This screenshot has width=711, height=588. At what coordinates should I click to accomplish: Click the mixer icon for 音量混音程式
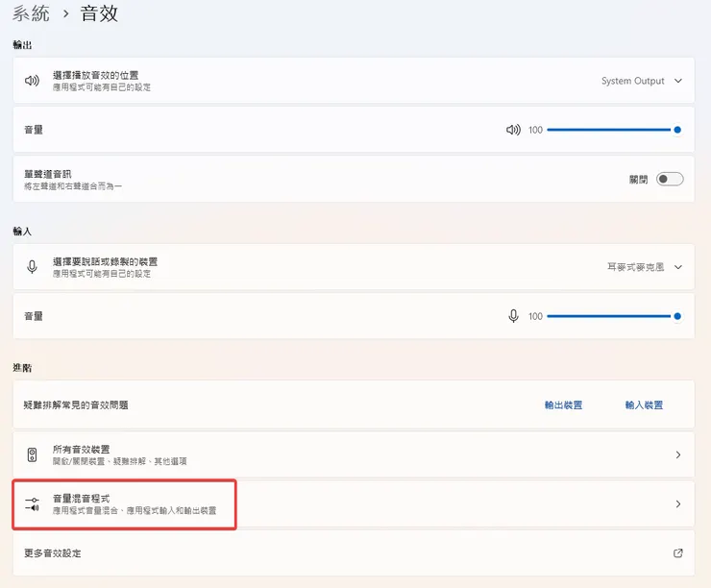coord(33,503)
